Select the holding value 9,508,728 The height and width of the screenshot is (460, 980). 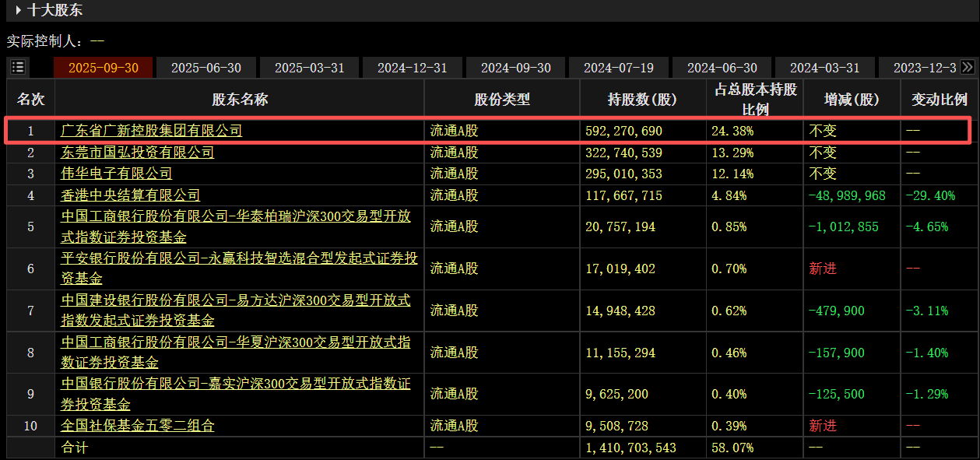617,426
